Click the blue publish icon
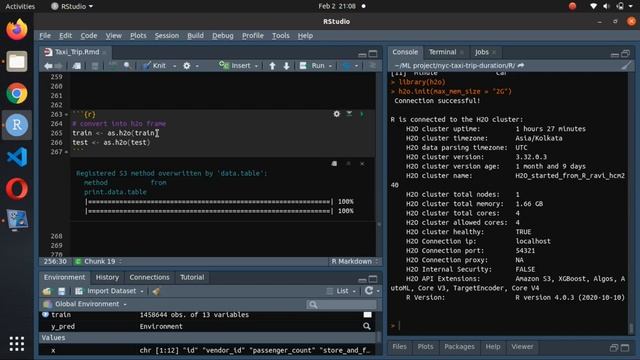 pos(346,66)
